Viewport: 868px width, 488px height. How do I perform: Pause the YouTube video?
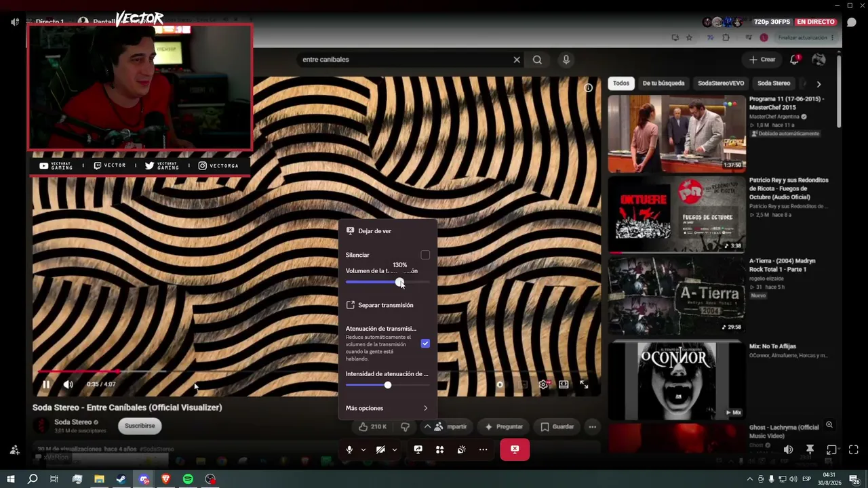pyautogui.click(x=46, y=384)
